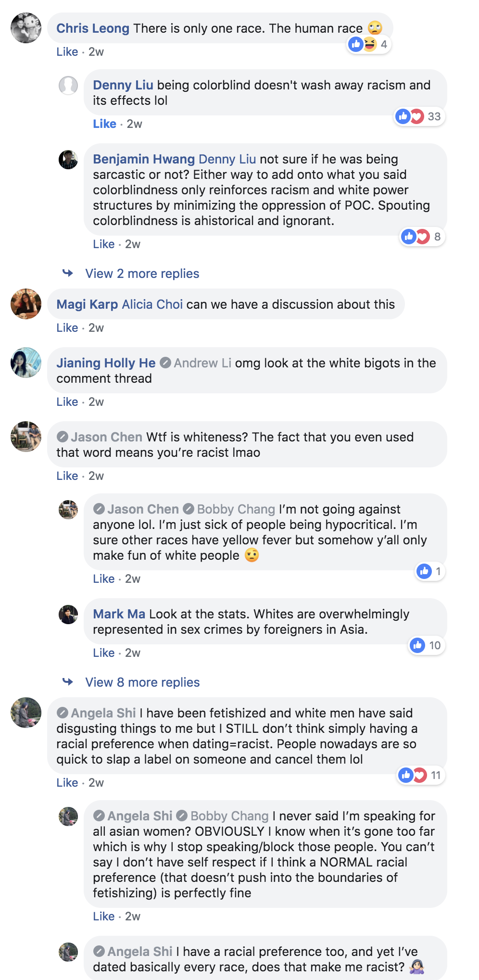
Task: Like Mark Ma's reply about stats
Action: pos(103,653)
